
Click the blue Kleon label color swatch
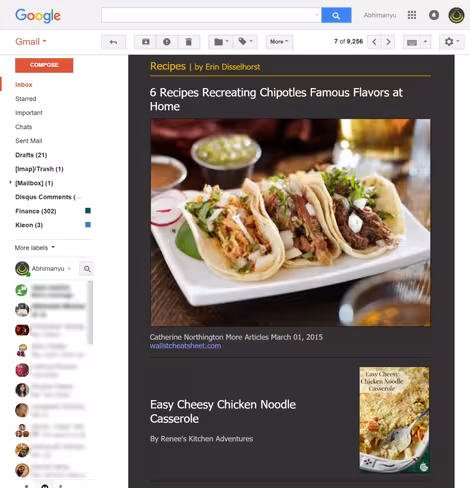click(x=88, y=224)
